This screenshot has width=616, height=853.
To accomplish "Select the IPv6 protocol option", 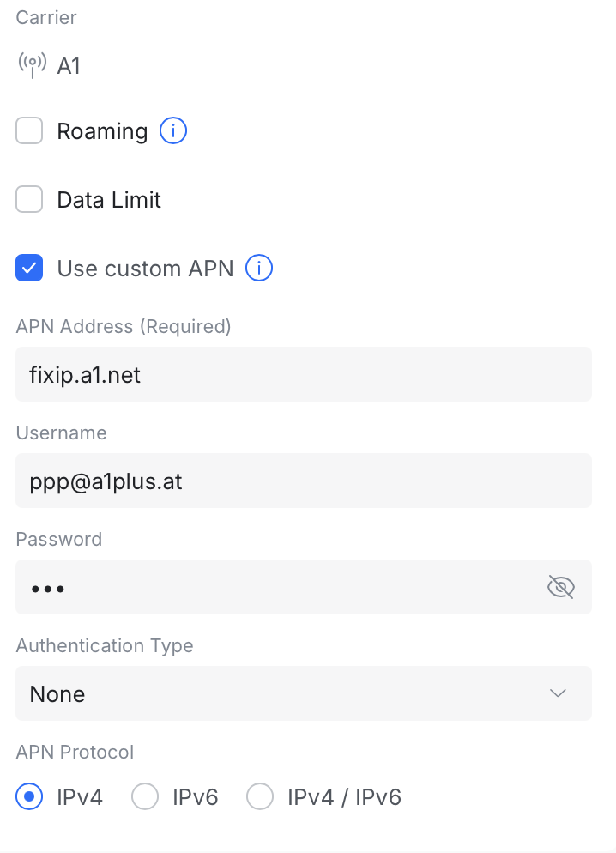I will (145, 797).
